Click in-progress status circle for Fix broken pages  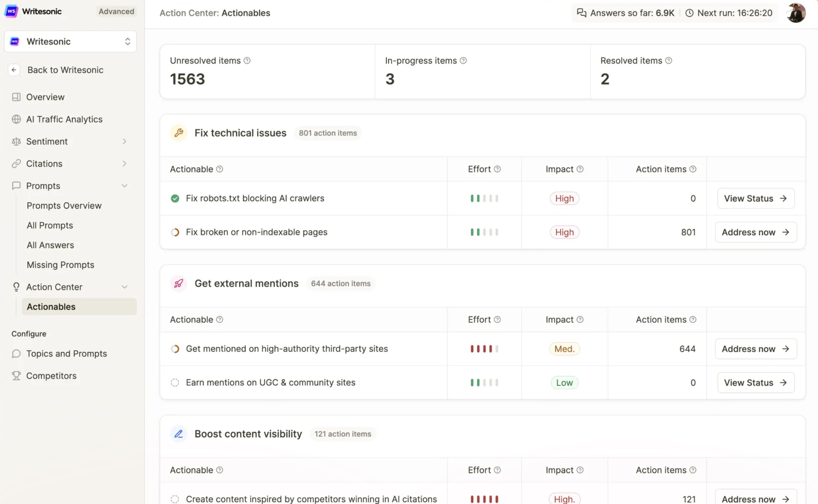[175, 232]
